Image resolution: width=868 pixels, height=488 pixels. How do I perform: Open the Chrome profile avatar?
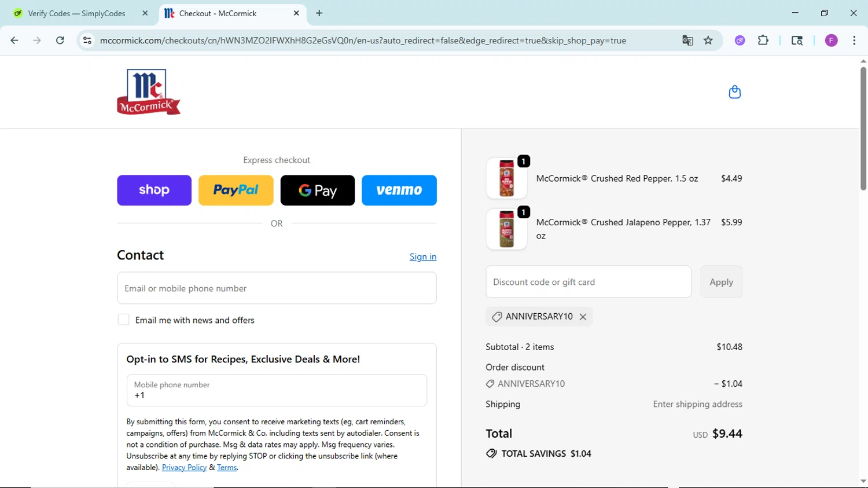(832, 41)
